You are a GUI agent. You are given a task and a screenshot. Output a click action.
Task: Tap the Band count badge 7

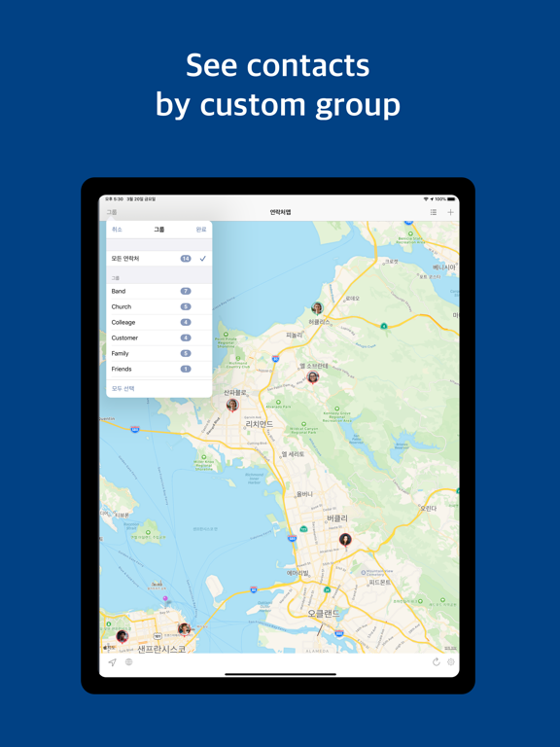(x=186, y=291)
